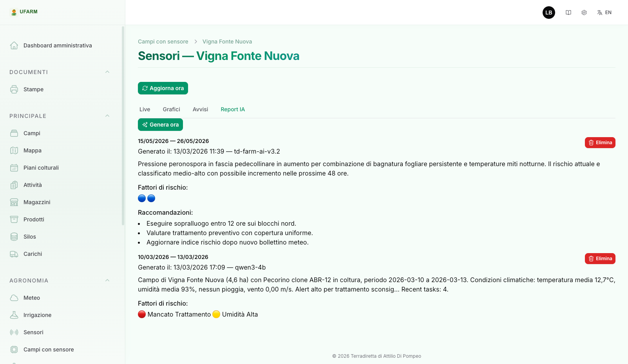Open the settings gear icon

584,13
